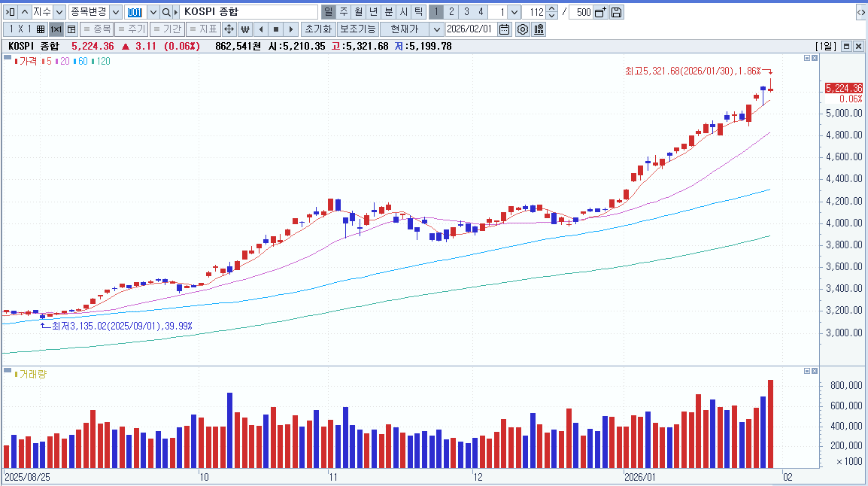Click the small right-arrow next to search icon
Viewport: 868px width, 486px height.
tap(176, 11)
